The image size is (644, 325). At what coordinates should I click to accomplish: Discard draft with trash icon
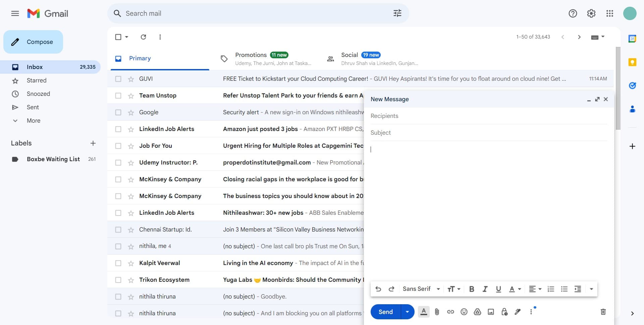pos(603,312)
